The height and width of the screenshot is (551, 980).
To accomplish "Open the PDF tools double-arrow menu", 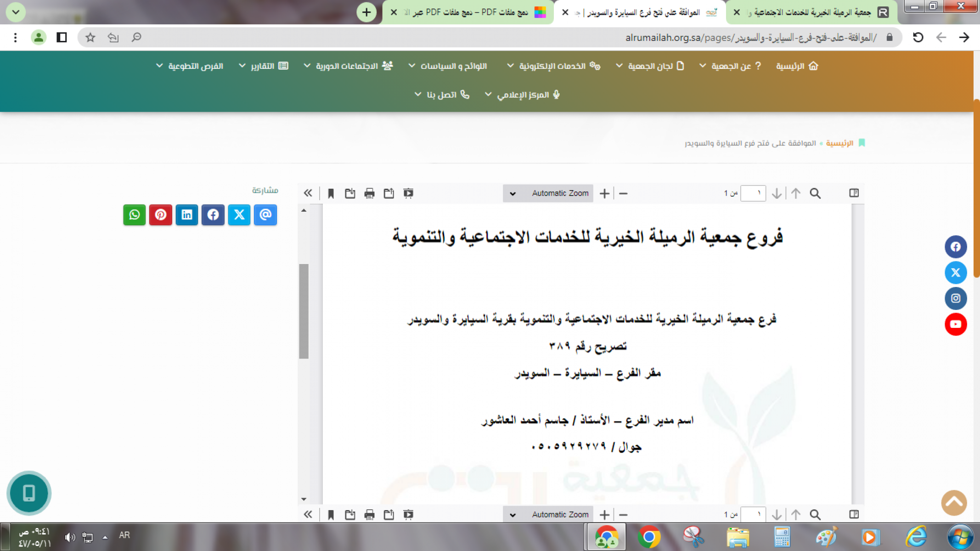I will (308, 193).
